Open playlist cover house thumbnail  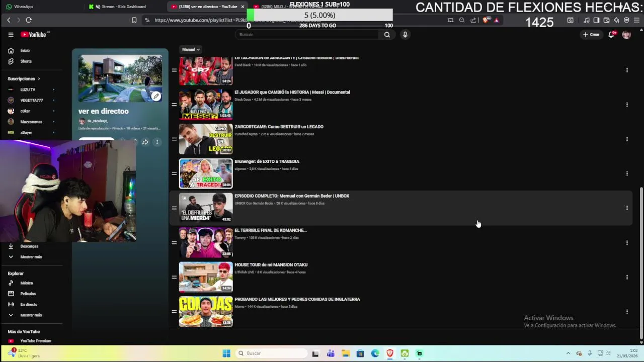point(120,78)
